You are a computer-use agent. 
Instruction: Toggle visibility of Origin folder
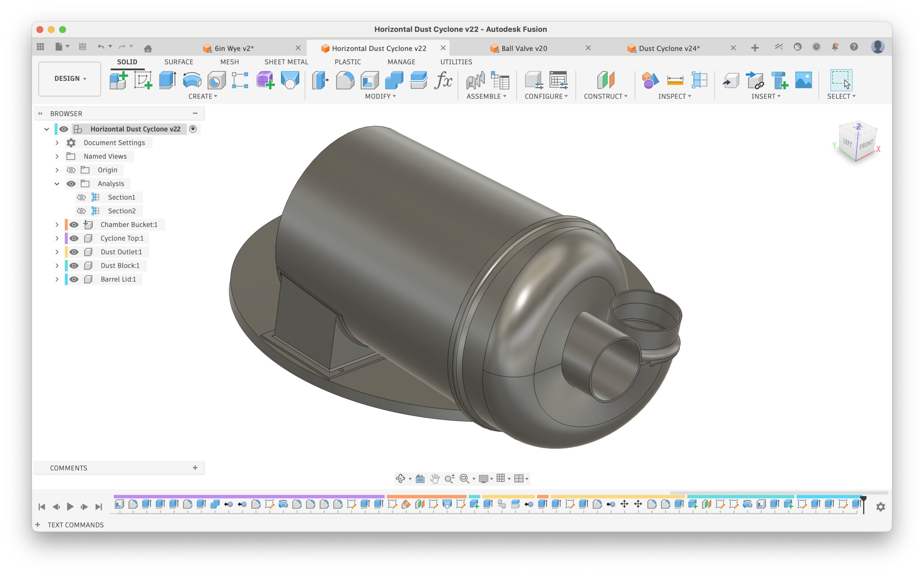tap(71, 170)
